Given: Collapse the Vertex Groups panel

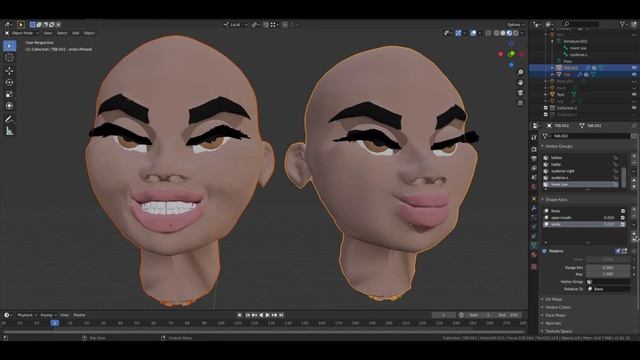Looking at the screenshot, I should pos(559,146).
